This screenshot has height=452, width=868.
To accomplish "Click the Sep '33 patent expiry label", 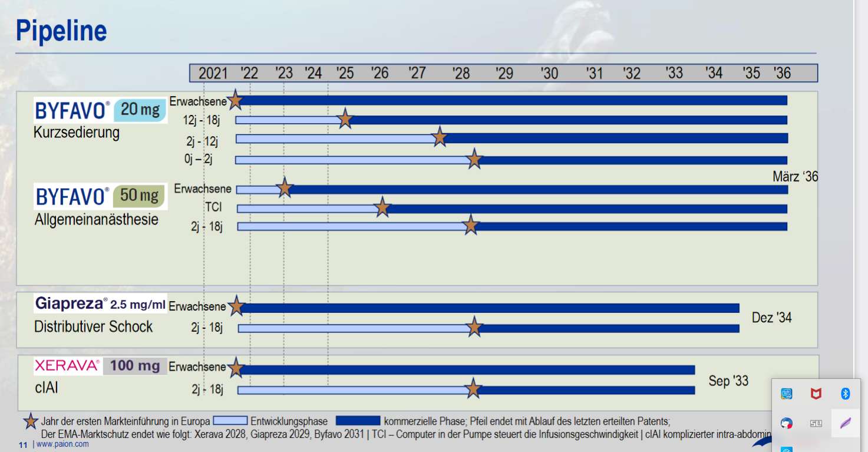I will coord(728,381).
